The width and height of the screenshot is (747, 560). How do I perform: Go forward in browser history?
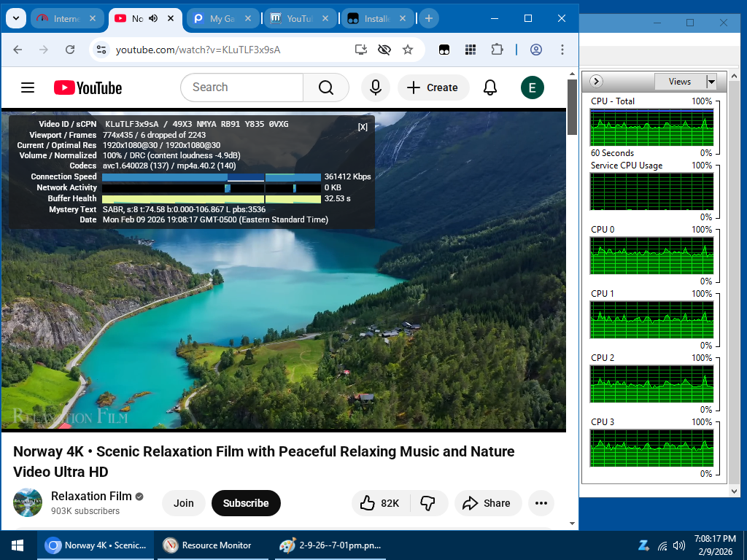pyautogui.click(x=44, y=50)
